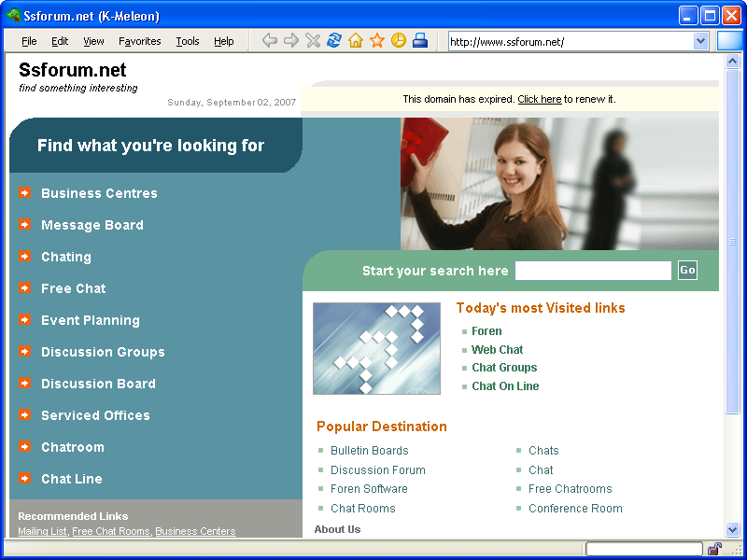Open the Help menu
Viewport: 747px width, 560px height.
(223, 41)
